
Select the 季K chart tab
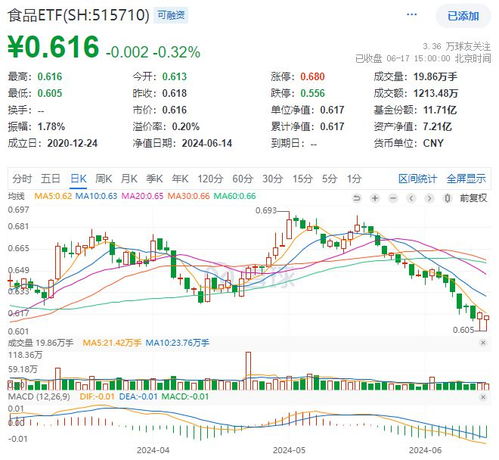(x=154, y=179)
